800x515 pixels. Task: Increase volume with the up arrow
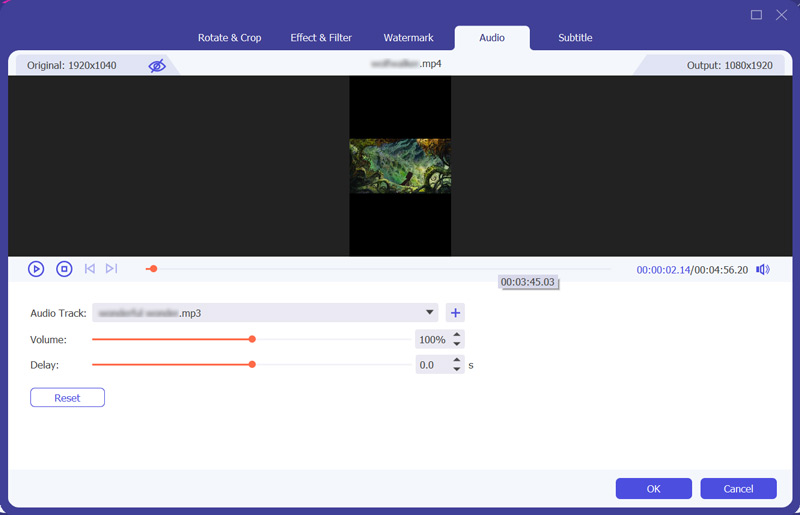pyautogui.click(x=457, y=335)
